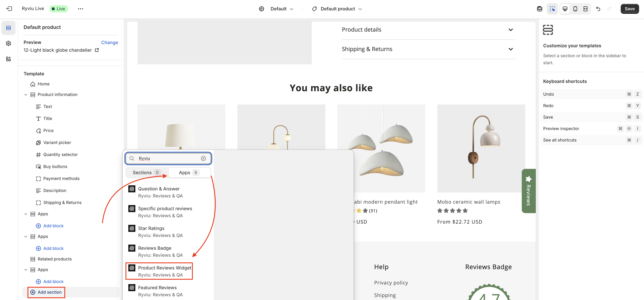This screenshot has width=644, height=300.
Task: Open preview product external link icon
Action: (97, 50)
